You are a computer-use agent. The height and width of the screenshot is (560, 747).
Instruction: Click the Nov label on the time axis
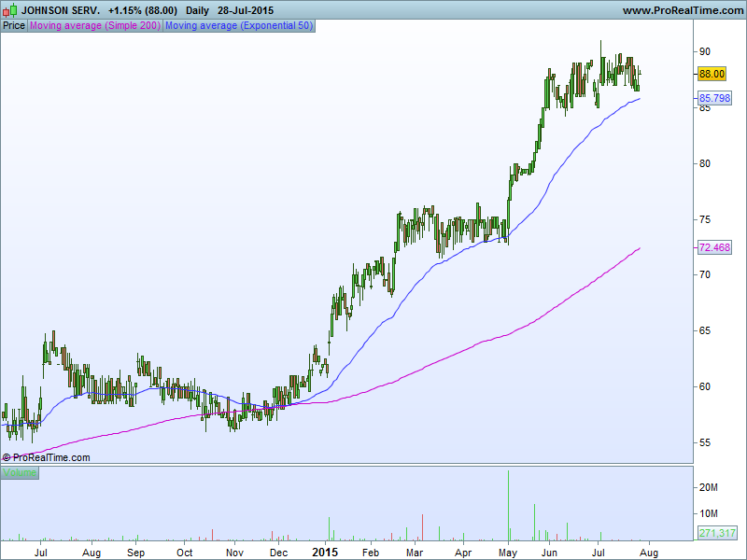pyautogui.click(x=234, y=553)
